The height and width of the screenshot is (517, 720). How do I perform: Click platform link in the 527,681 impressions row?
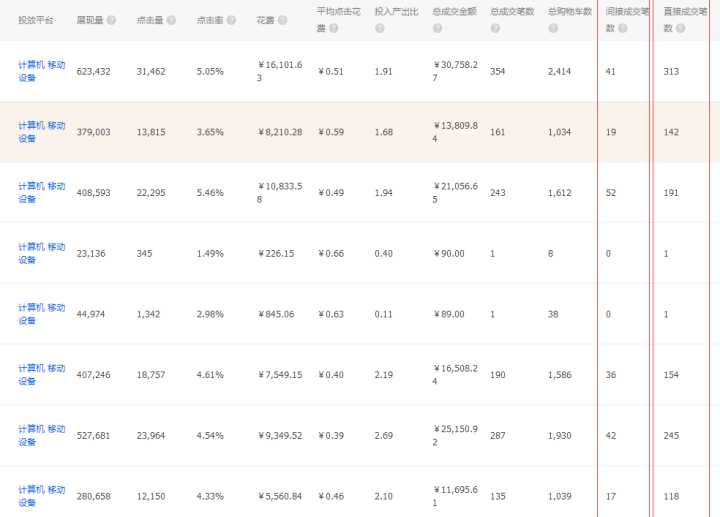point(41,435)
